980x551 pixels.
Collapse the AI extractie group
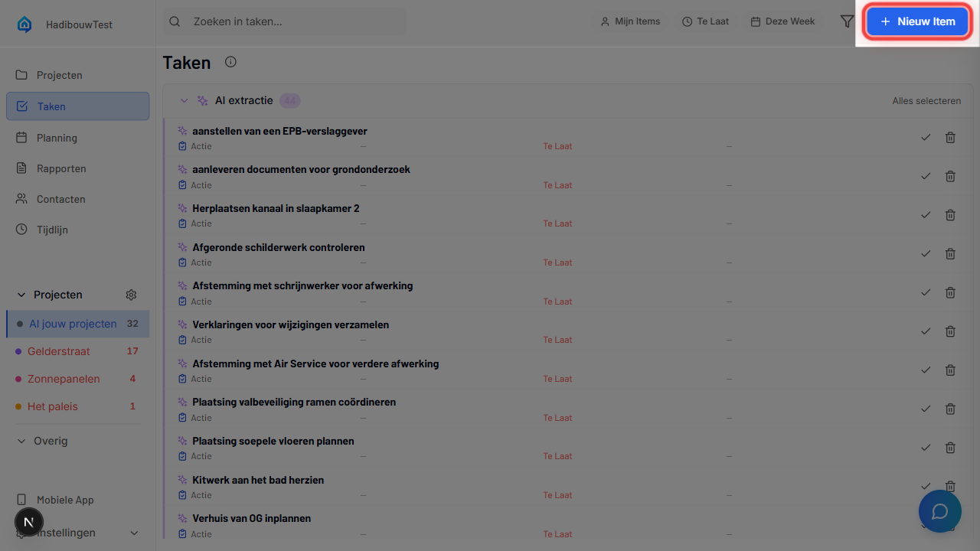click(x=184, y=100)
